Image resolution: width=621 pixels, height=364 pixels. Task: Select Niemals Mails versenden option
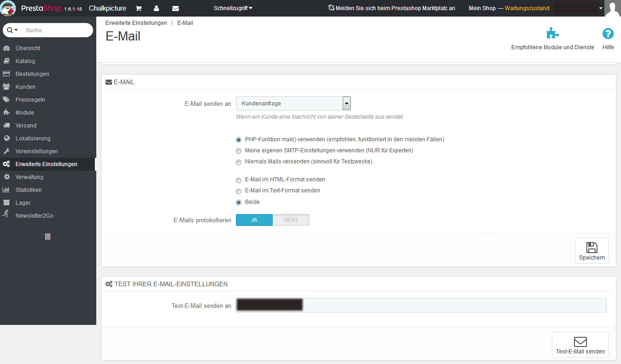(239, 162)
